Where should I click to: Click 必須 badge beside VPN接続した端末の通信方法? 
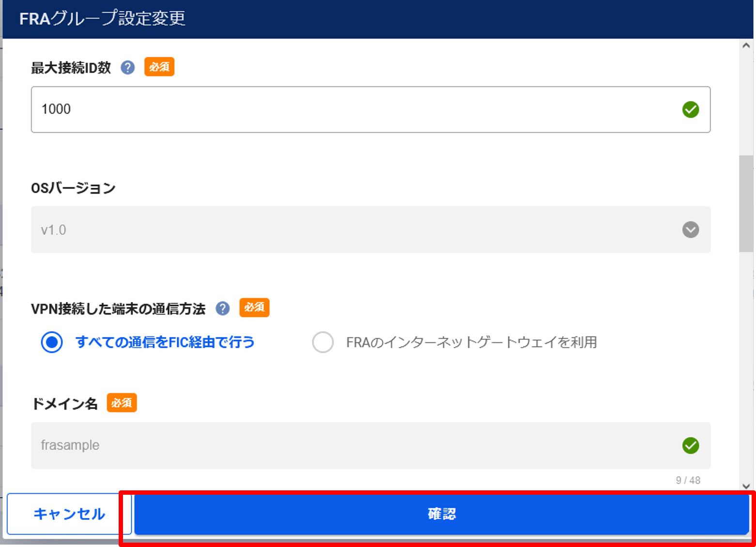pyautogui.click(x=254, y=308)
